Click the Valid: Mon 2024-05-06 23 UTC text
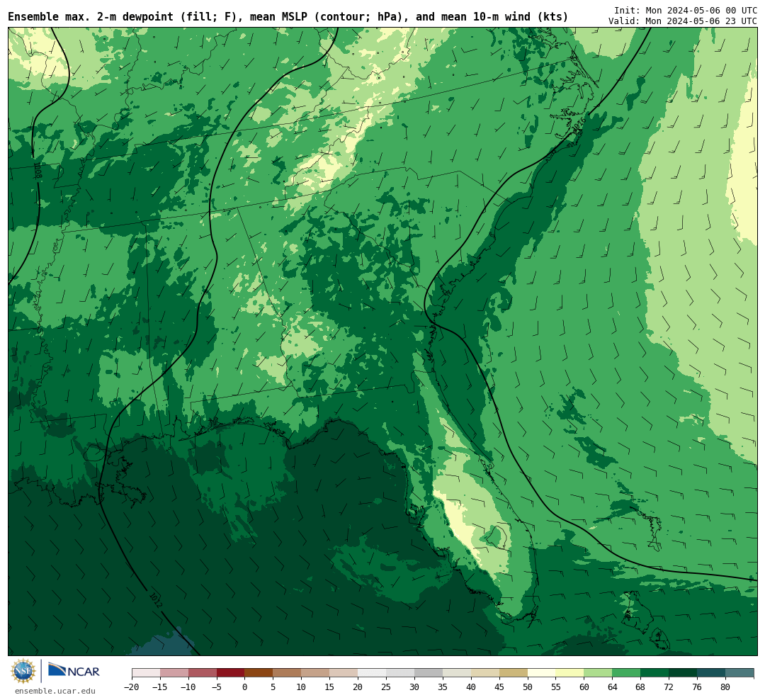 [683, 21]
